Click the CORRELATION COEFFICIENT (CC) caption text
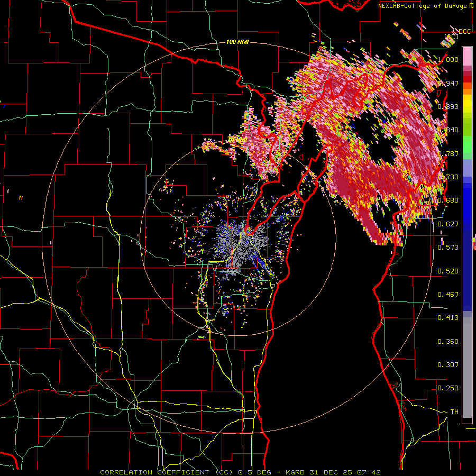Image resolution: width=476 pixels, height=476 pixels. pos(167,472)
